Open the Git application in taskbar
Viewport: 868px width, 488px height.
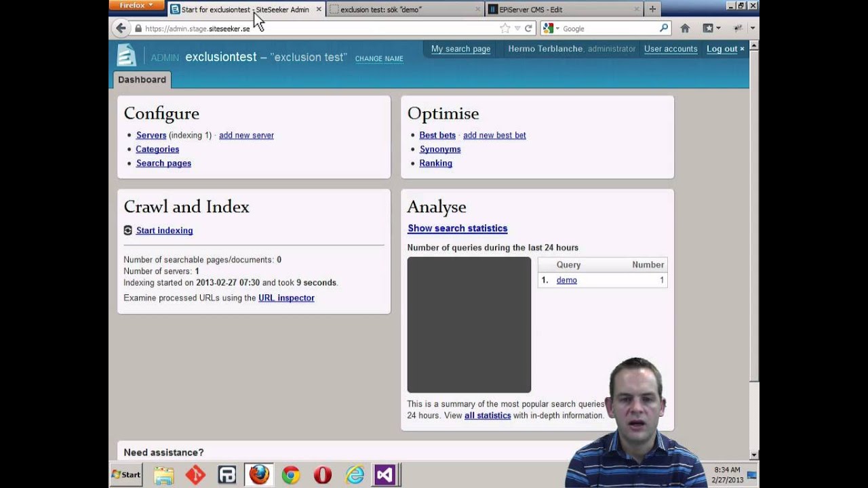coord(195,475)
